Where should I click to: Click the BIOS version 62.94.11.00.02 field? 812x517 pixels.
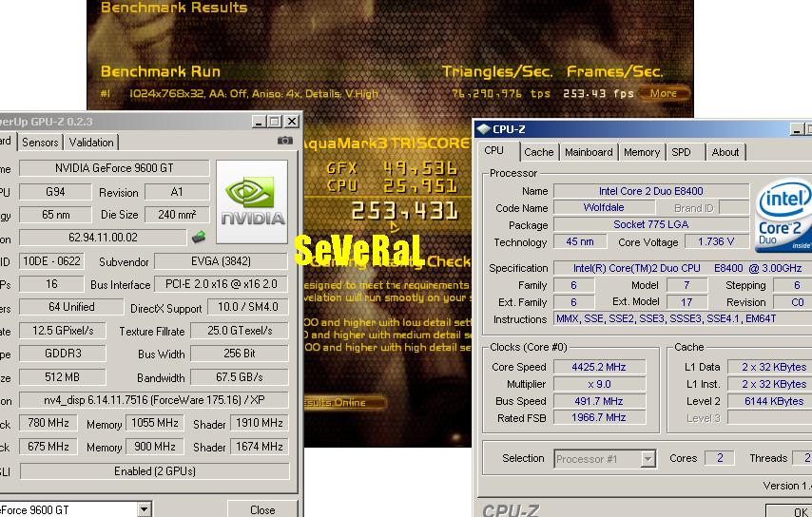(103, 238)
